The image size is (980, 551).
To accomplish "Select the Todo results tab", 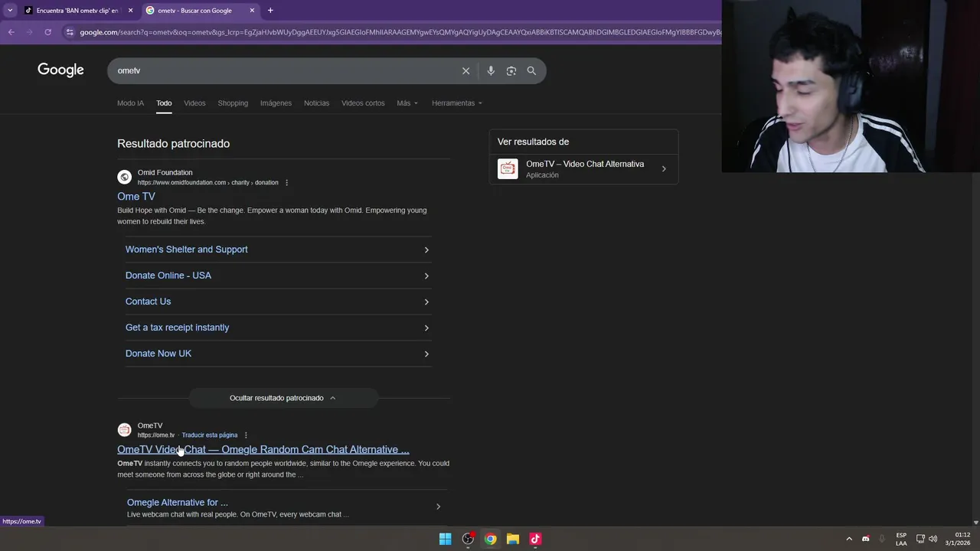I will pyautogui.click(x=164, y=103).
